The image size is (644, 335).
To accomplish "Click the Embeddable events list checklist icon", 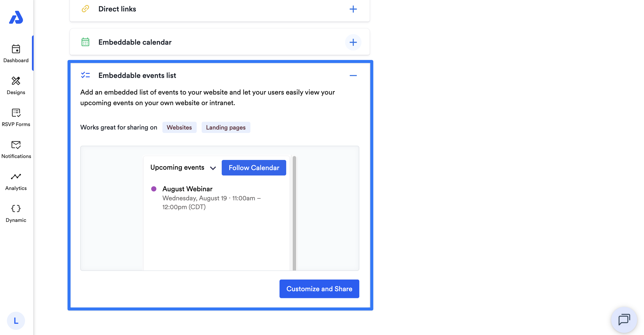I will coord(85,75).
